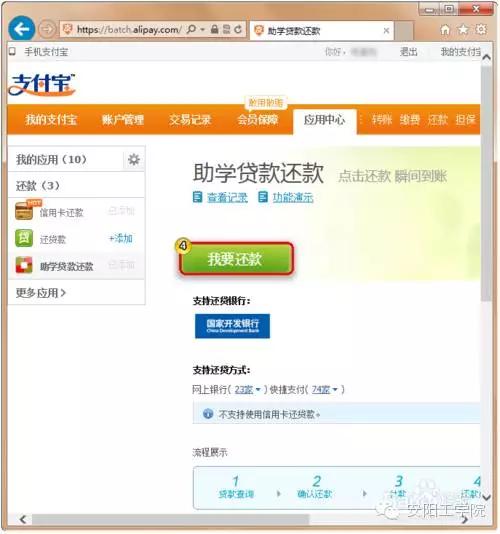
Task: Switch to the 交易记录 tab
Action: click(x=190, y=120)
